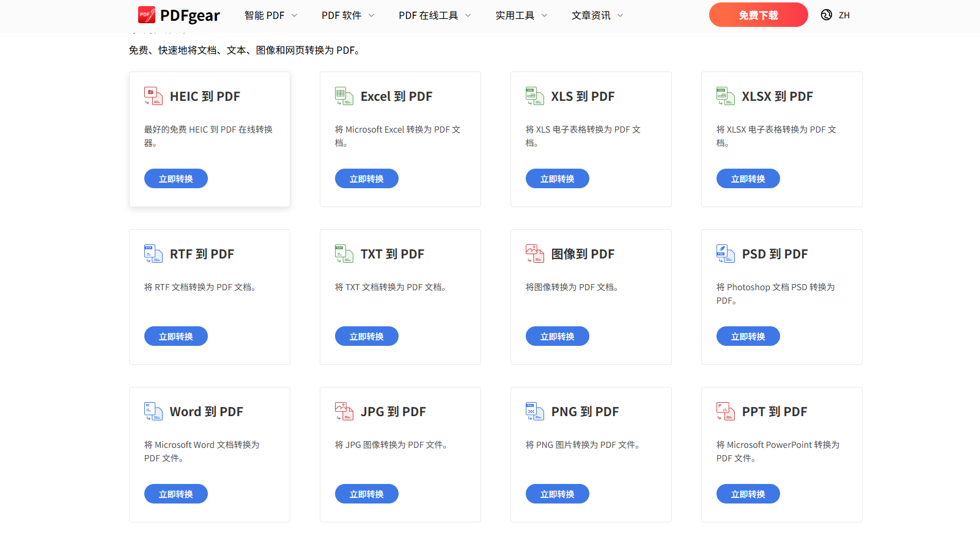980x542 pixels.
Task: Click the Excel 到 PDF file icon
Action: point(344,96)
